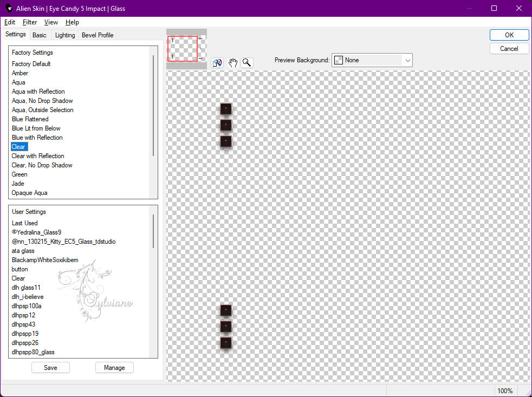Select the Aqua preset

pos(18,82)
